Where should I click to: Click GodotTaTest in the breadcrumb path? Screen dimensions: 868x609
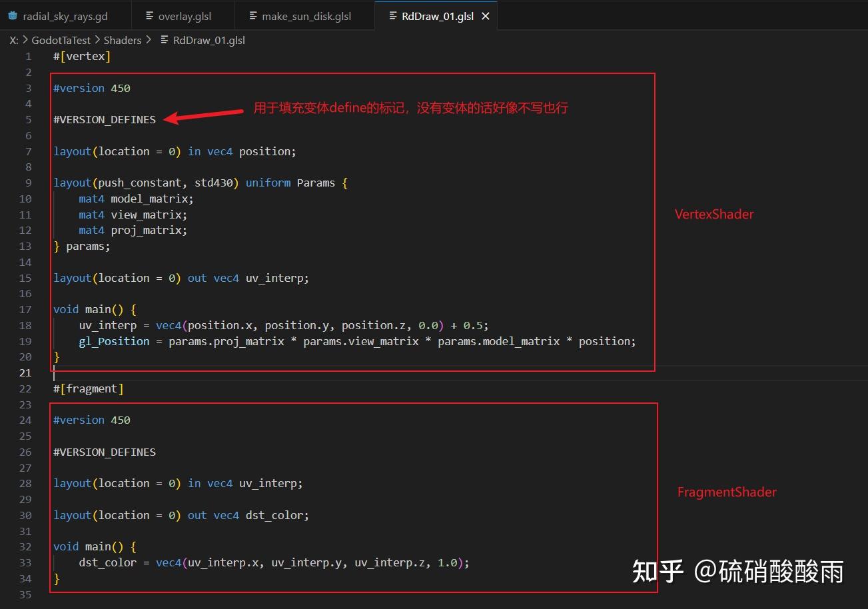[62, 40]
